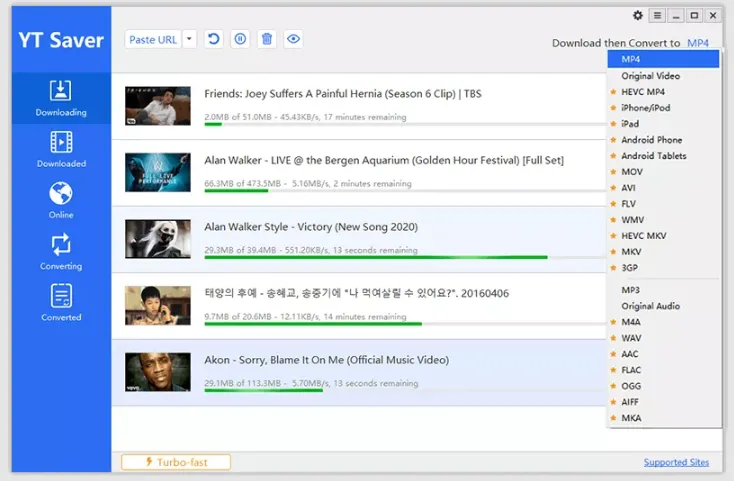The image size is (734, 481).
Task: Click the Alan Walker Victory progress bar
Action: (x=405, y=257)
